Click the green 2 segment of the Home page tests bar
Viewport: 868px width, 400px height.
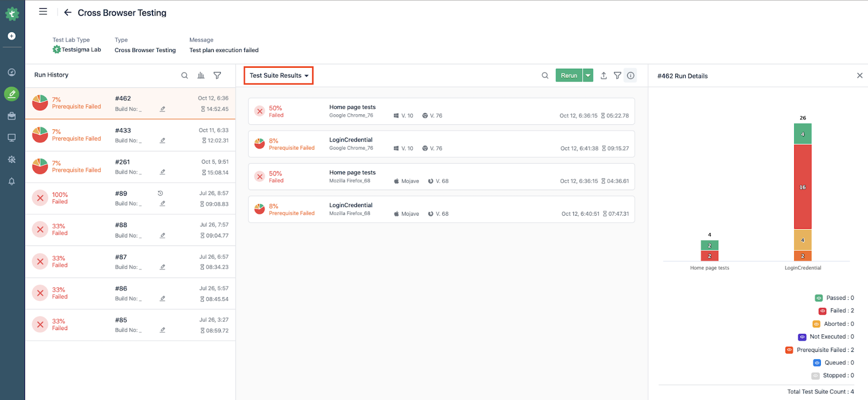[x=710, y=246]
